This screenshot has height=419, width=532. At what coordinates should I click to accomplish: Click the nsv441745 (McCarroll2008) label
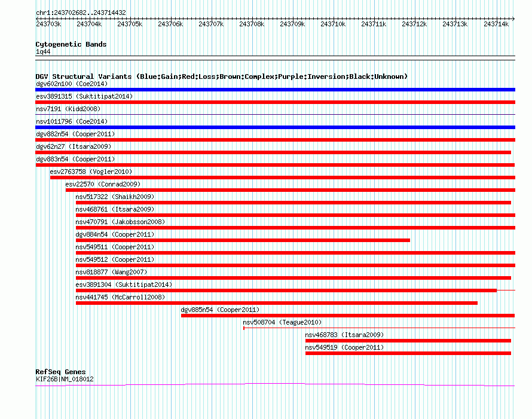(120, 297)
